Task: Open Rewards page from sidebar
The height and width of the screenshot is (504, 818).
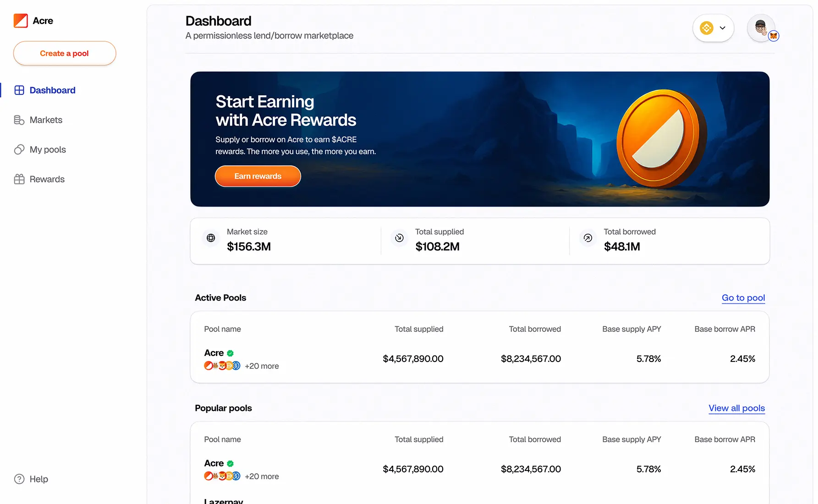Action: pos(47,179)
